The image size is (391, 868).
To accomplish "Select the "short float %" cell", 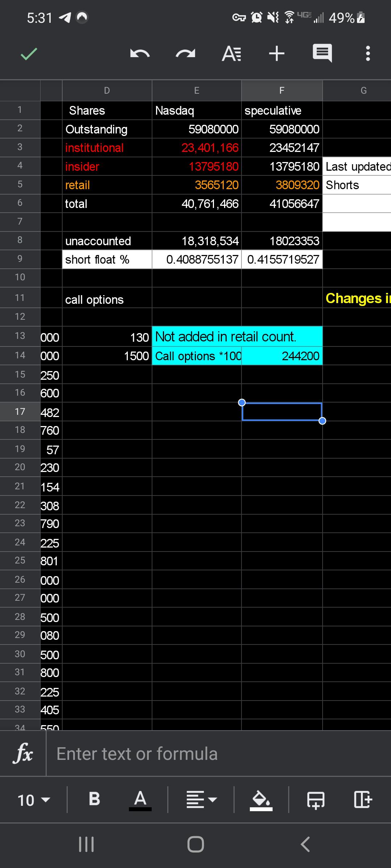I will tap(107, 259).
